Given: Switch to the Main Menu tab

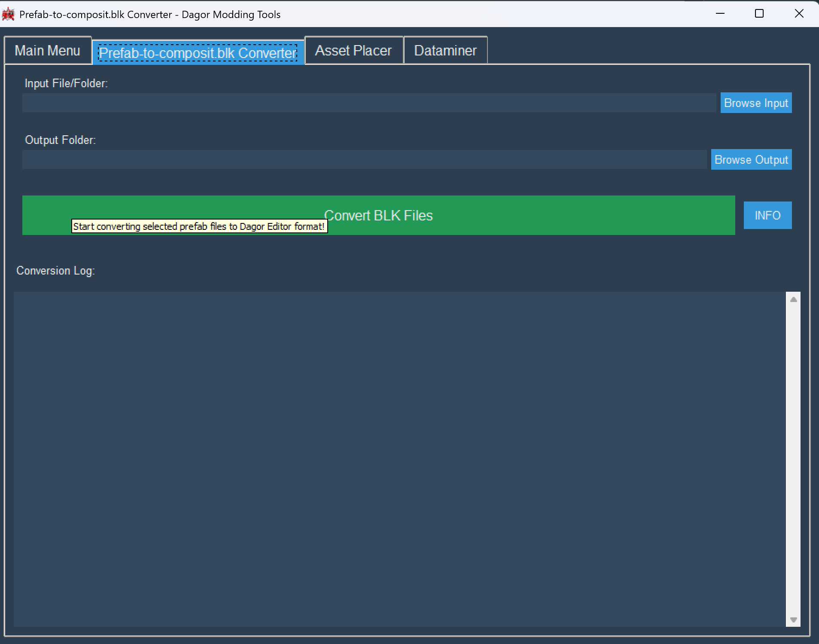Looking at the screenshot, I should click(48, 51).
